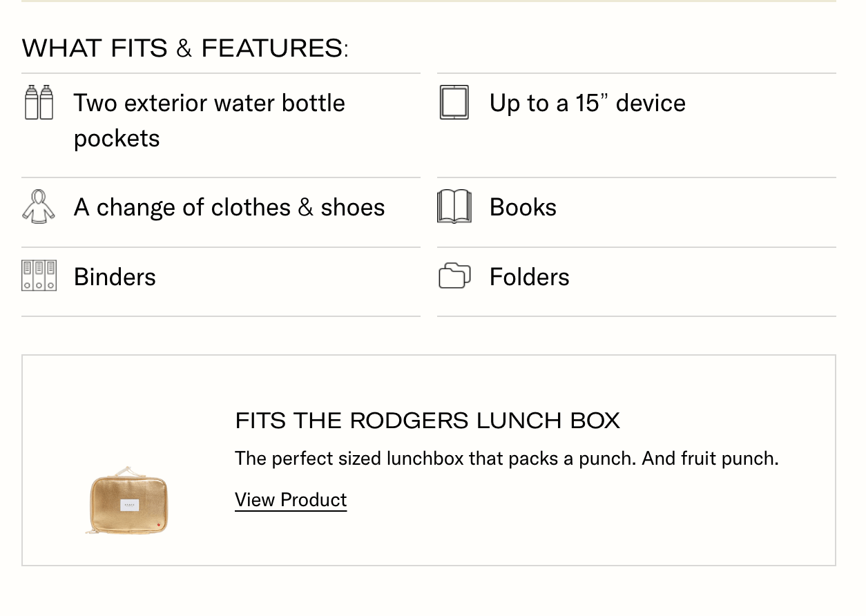
Task: Click the open book icon
Action: pos(454,207)
